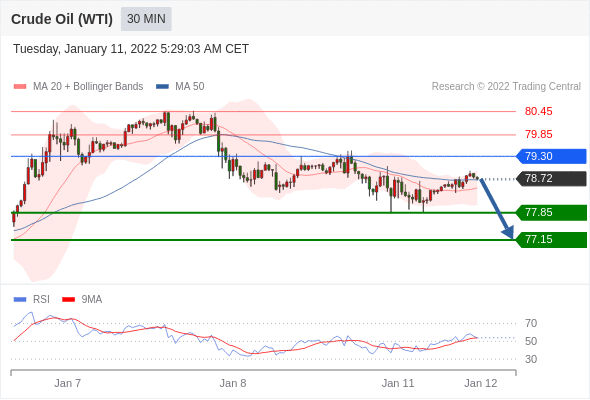
Task: Click the MA 20 + Bollinger Bands legend label
Action: pos(88,87)
